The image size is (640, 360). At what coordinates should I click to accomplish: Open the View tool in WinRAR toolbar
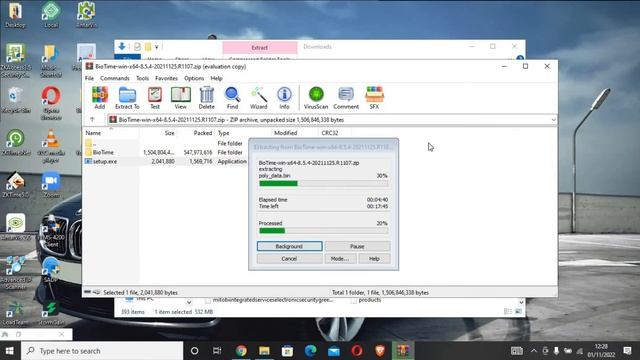pyautogui.click(x=180, y=98)
